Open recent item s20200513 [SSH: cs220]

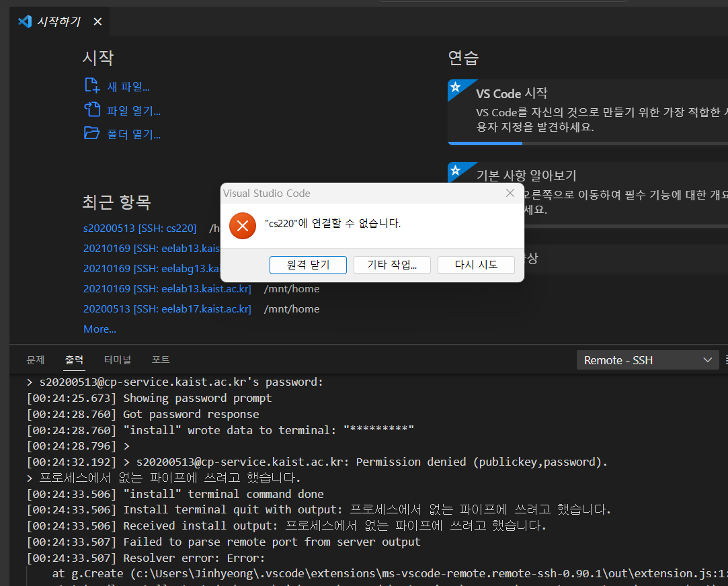pos(140,228)
